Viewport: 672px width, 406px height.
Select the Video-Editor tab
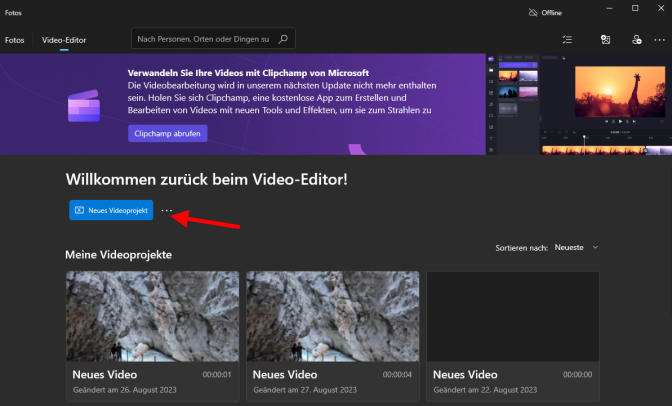[x=65, y=40]
